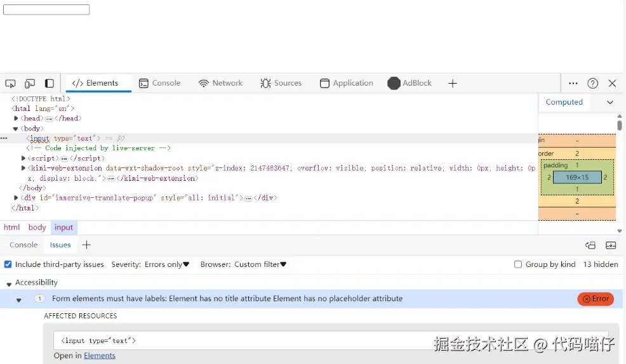Screen dimensions: 626x364
Task: Click the padding region label in box model
Action: [x=556, y=165]
